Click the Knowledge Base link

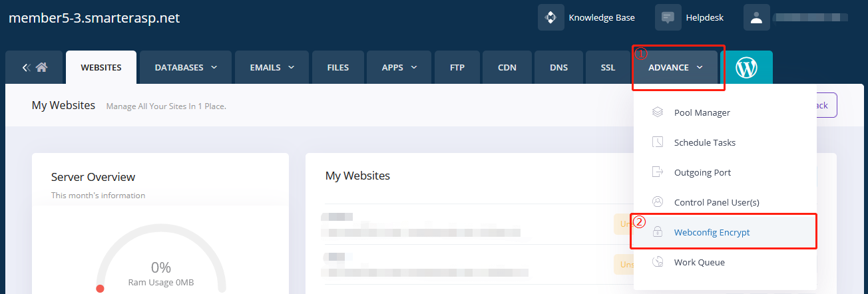(x=601, y=18)
